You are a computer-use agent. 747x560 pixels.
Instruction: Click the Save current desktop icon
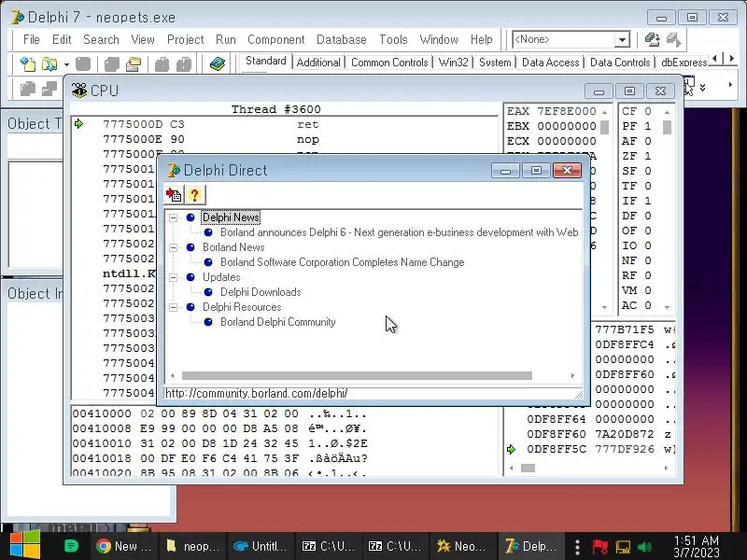point(652,39)
